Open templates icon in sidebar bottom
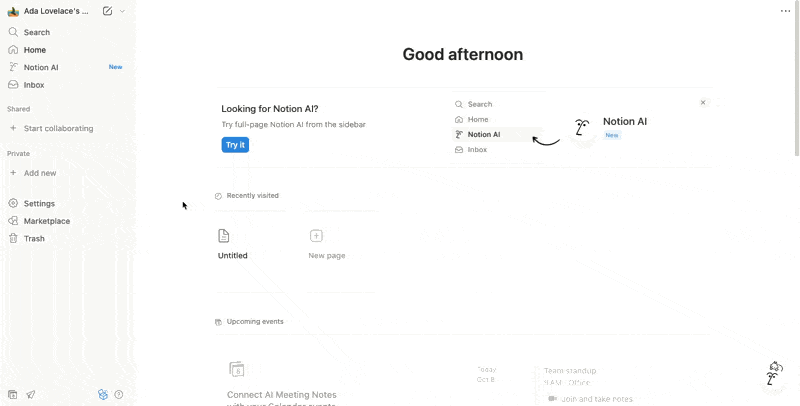This screenshot has height=406, width=800. (x=13, y=395)
